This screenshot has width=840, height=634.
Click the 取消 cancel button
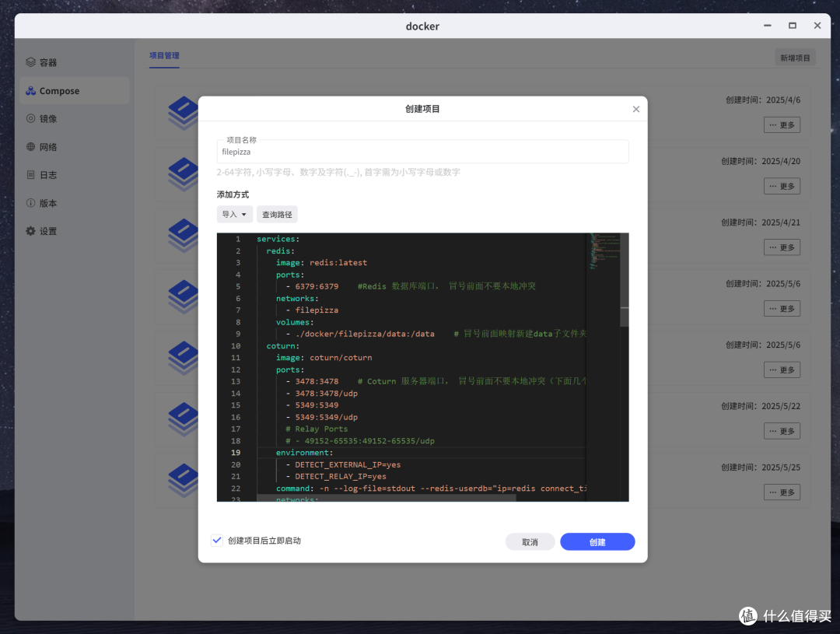(530, 542)
